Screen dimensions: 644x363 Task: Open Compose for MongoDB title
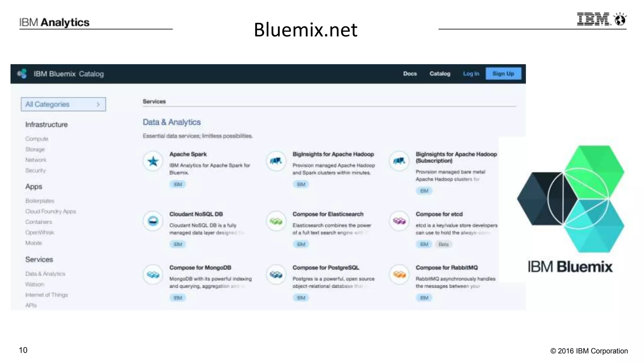[200, 268]
